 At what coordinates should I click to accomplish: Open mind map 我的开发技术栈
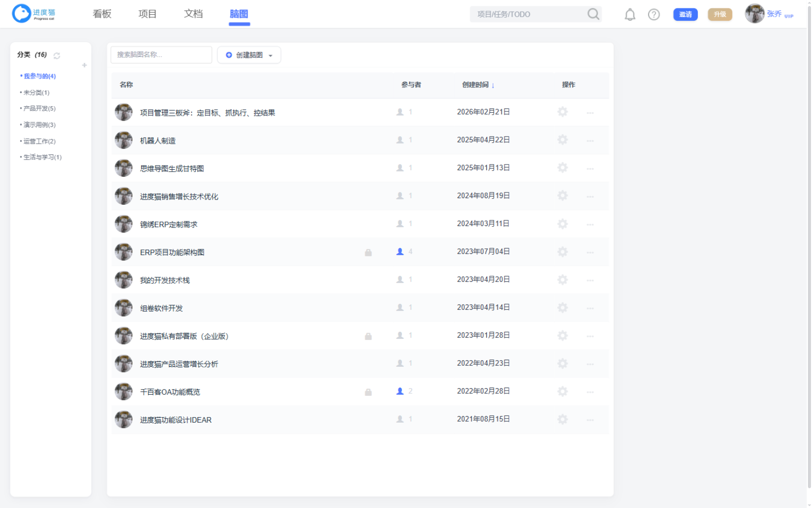[x=165, y=280]
